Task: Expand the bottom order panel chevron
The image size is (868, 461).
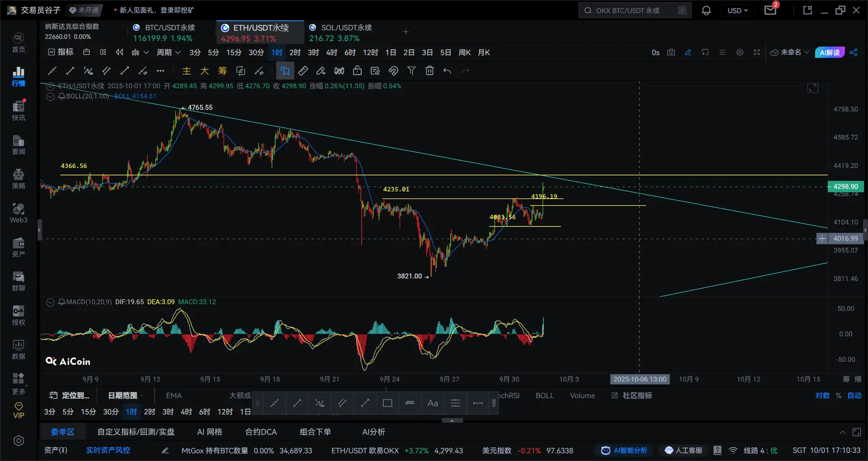Action: 843,432
